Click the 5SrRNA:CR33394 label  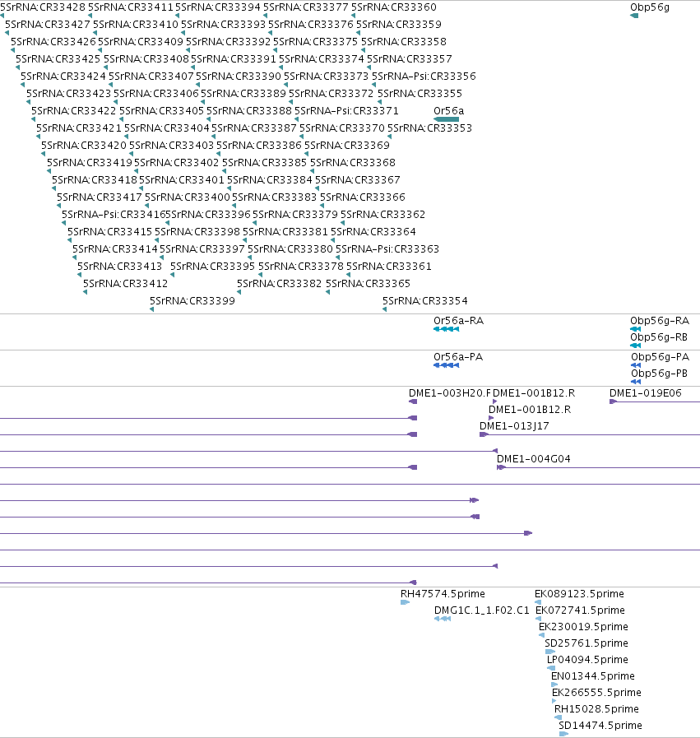pyautogui.click(x=218, y=7)
